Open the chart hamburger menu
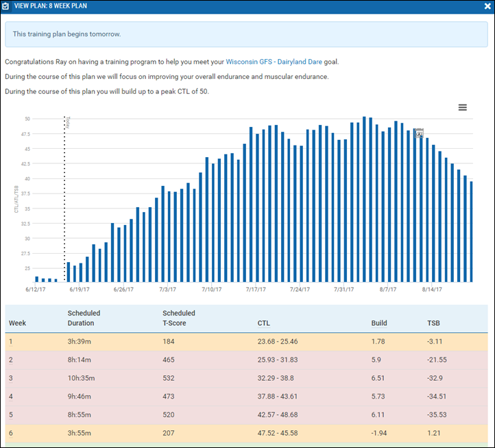Screen dimensions: 495x448 click(x=463, y=108)
